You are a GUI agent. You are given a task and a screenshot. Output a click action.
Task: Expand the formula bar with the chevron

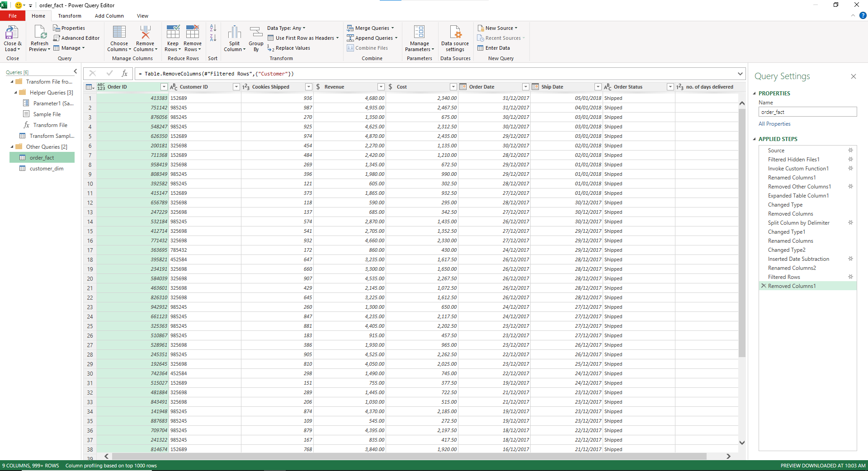point(740,74)
